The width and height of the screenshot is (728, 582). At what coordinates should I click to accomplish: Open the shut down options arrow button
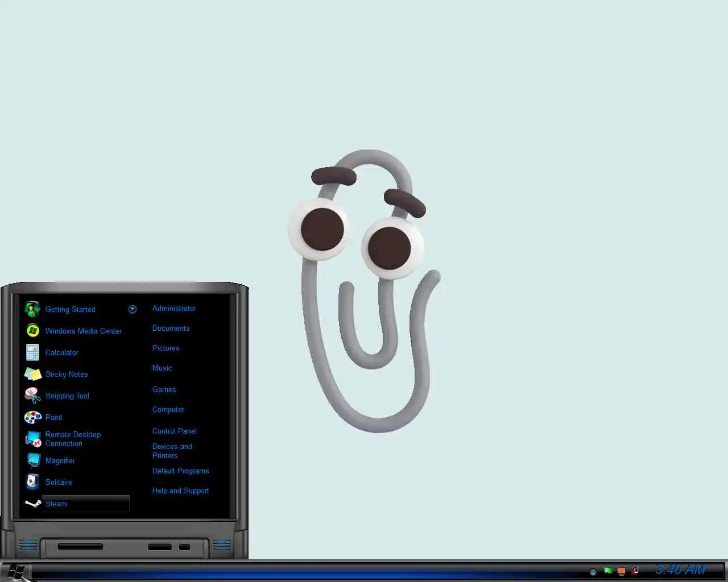184,547
